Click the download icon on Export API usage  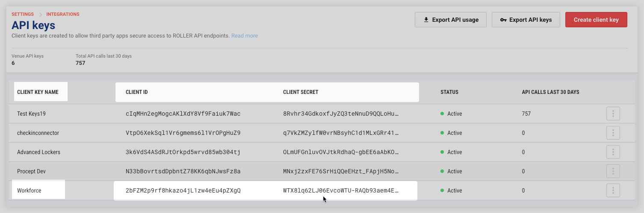pos(426,20)
